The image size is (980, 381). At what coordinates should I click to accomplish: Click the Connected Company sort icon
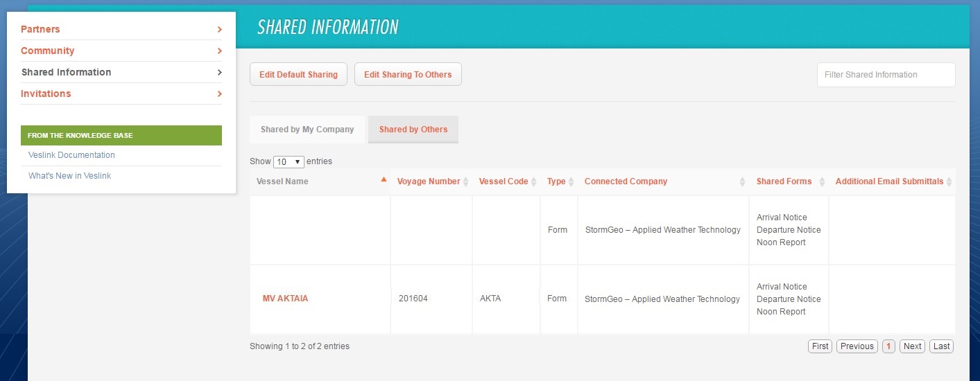click(x=742, y=181)
